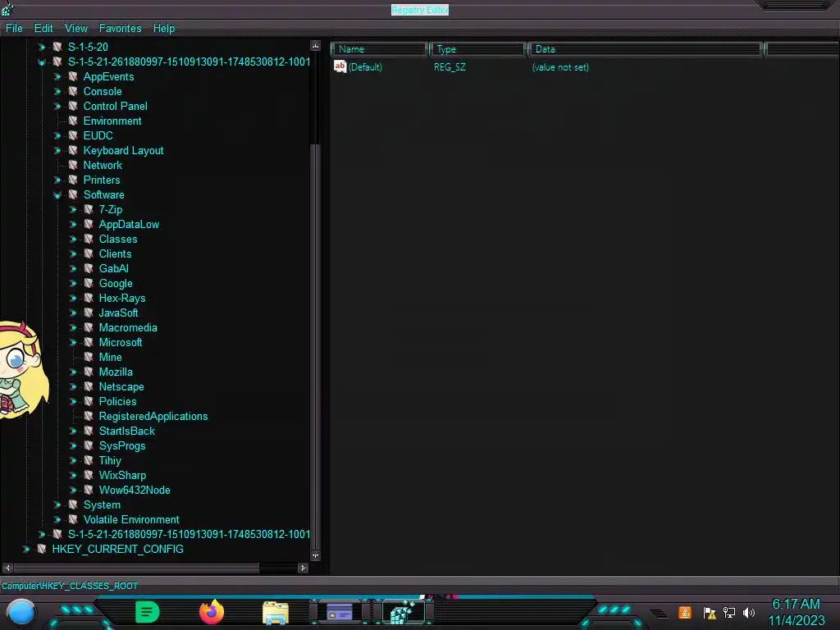Click the tree scroll up arrow

point(316,46)
